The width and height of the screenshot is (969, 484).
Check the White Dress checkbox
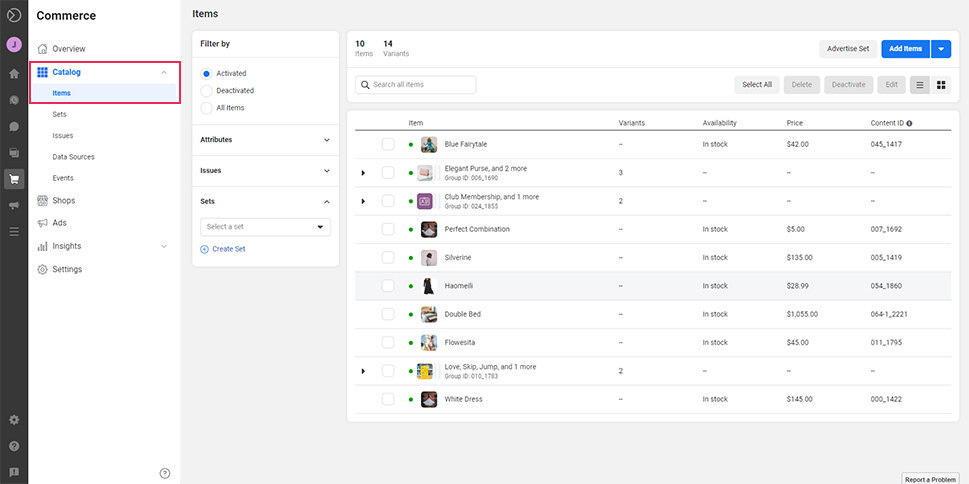pos(387,399)
